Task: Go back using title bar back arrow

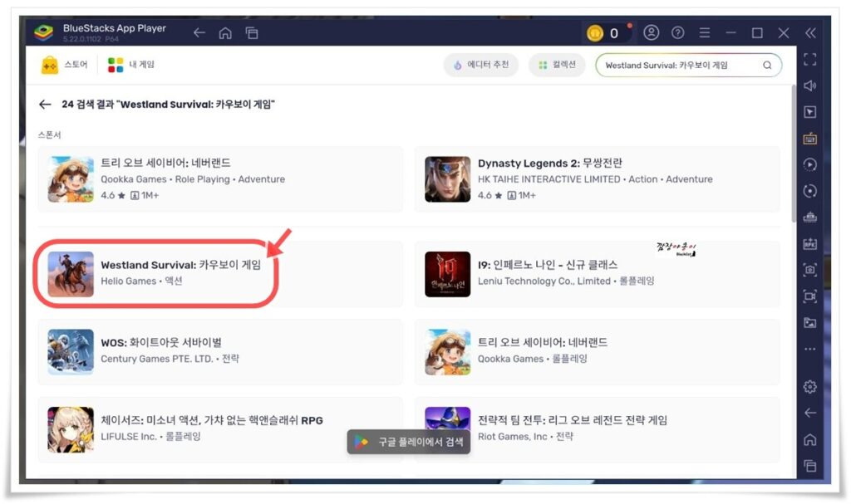Action: point(199,33)
